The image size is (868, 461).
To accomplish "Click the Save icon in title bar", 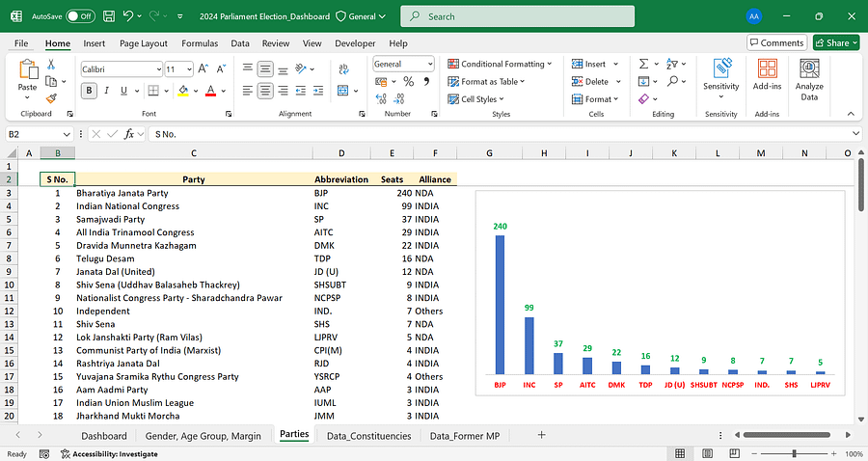I will (x=109, y=16).
